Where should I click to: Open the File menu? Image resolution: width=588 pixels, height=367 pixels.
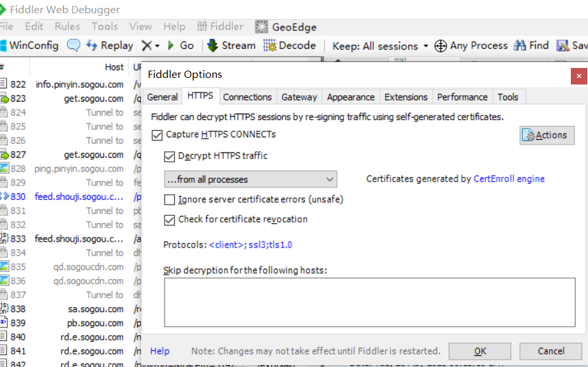7,26
